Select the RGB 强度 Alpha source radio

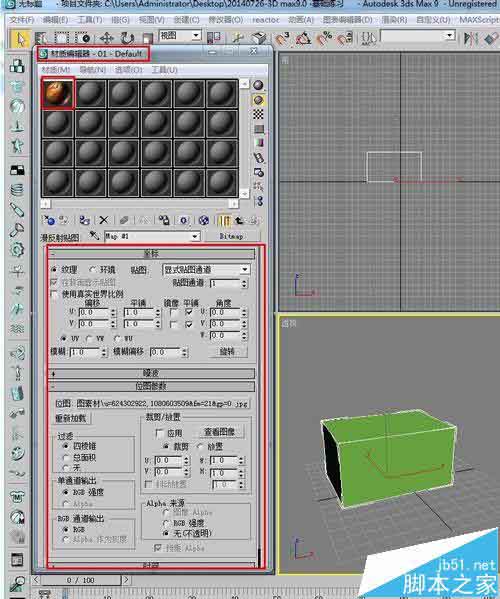(x=166, y=523)
